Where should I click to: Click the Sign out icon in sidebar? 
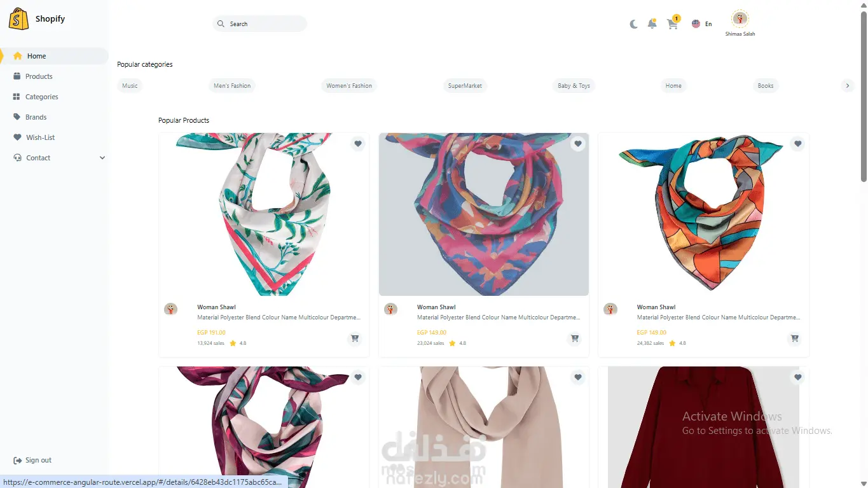[x=18, y=460]
